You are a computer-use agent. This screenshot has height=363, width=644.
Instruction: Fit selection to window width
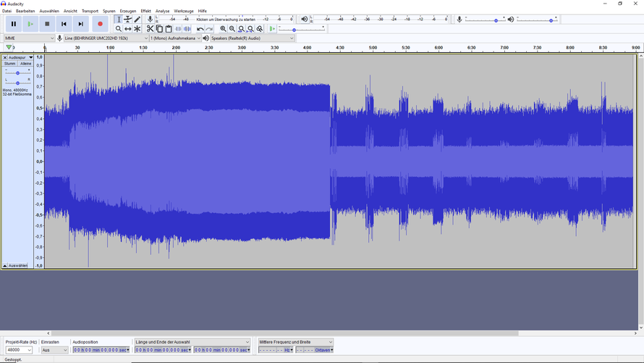[242, 29]
